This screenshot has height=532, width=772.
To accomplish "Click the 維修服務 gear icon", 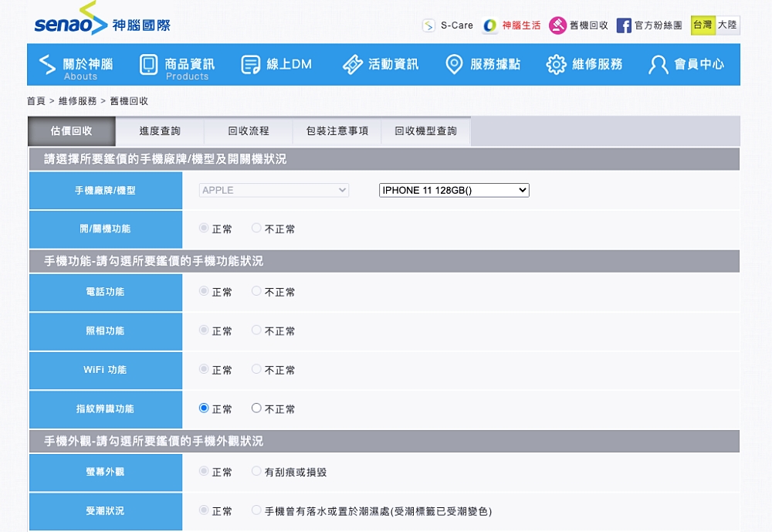I will [x=556, y=65].
